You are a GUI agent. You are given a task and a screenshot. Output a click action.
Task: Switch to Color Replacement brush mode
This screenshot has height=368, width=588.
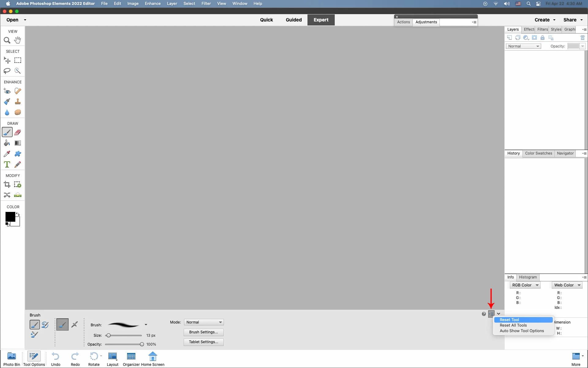point(34,335)
